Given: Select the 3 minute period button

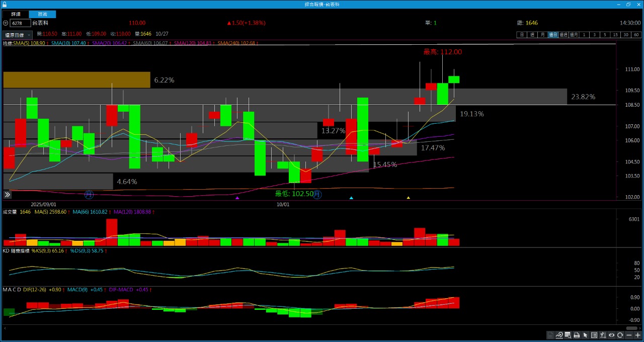Looking at the screenshot, I should pyautogui.click(x=595, y=35).
